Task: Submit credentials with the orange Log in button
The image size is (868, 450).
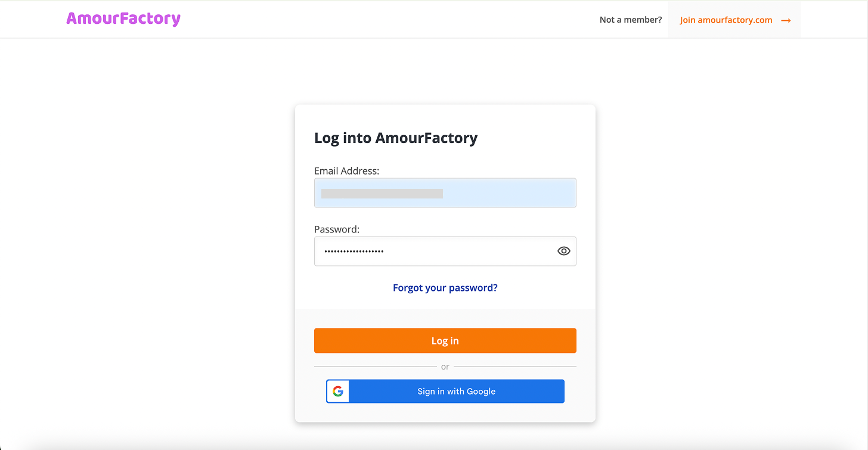Action: pos(445,340)
